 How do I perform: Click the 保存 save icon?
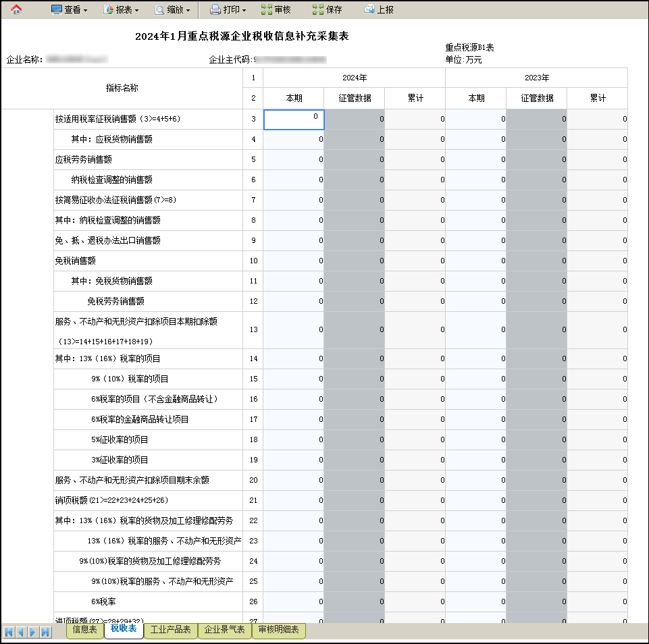point(318,9)
